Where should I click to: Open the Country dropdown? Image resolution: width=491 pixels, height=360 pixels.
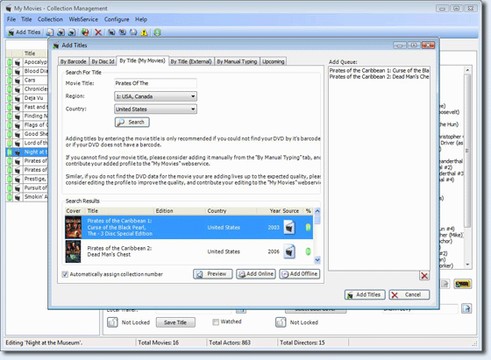pos(155,109)
